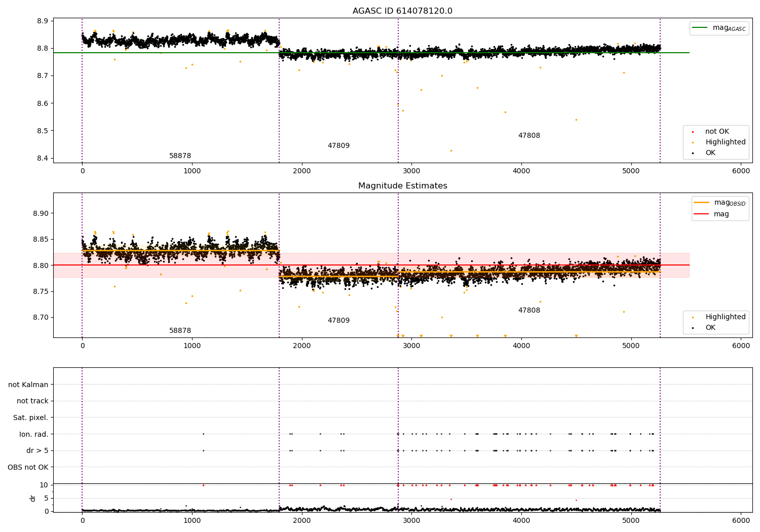Click the 'Magnitude Estimates' panel title
Image resolution: width=760 pixels, height=532 pixels.
[x=403, y=186]
